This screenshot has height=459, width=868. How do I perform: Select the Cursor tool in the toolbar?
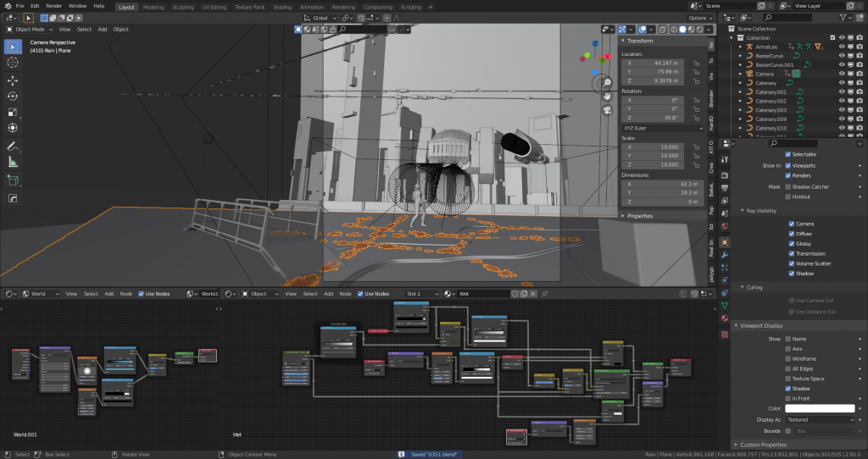click(x=13, y=63)
